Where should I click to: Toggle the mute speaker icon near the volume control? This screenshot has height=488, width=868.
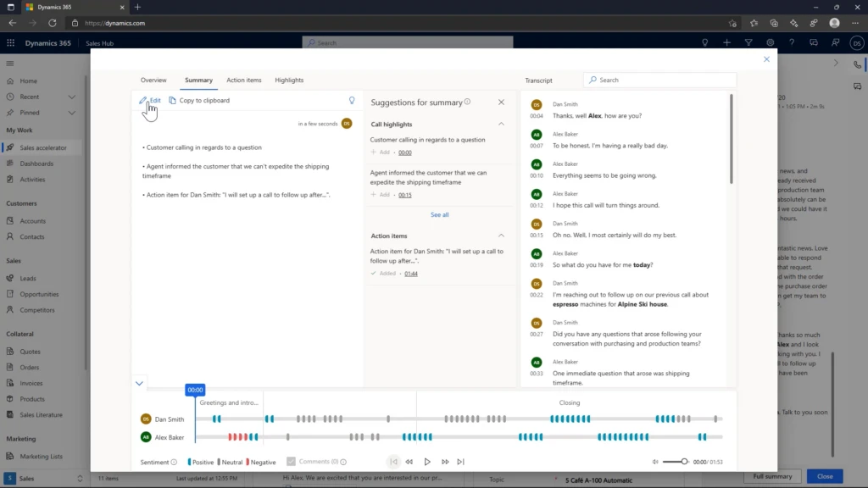(x=654, y=461)
